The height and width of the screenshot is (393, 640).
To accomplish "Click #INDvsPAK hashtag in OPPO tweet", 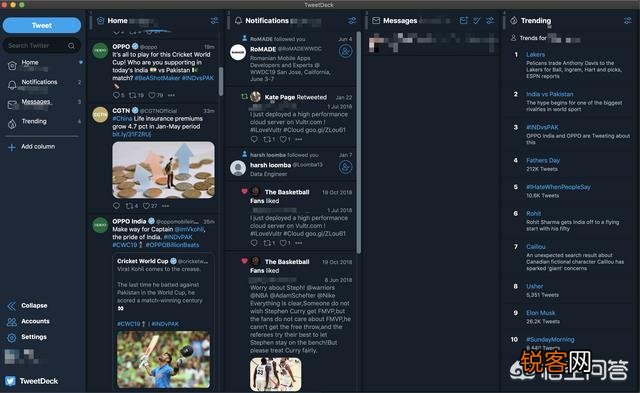I will (198, 78).
